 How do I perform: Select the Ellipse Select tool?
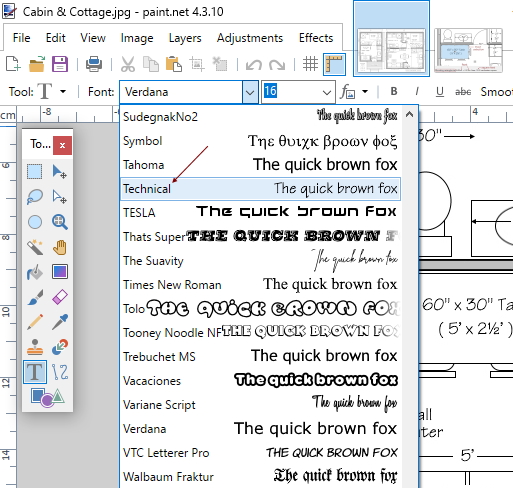pos(35,222)
